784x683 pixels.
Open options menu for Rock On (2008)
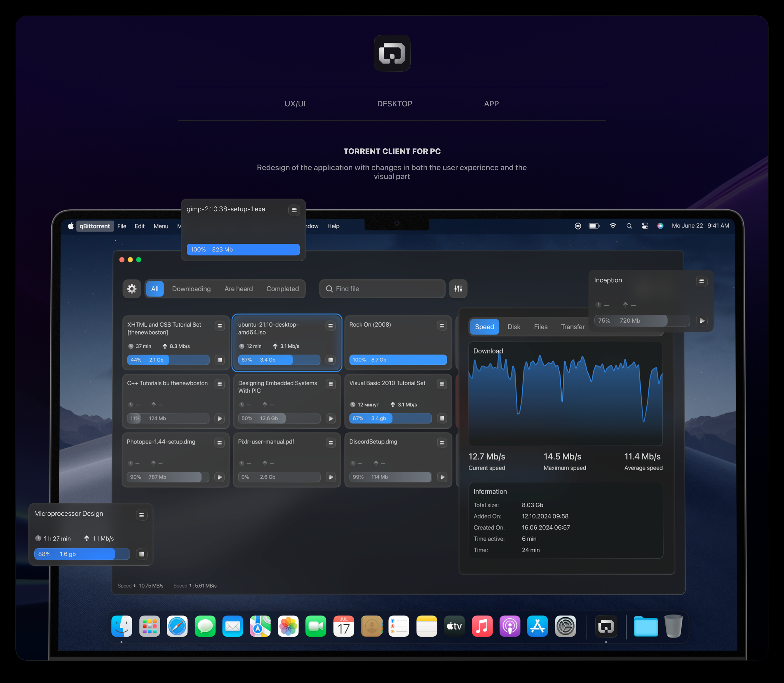pos(441,326)
